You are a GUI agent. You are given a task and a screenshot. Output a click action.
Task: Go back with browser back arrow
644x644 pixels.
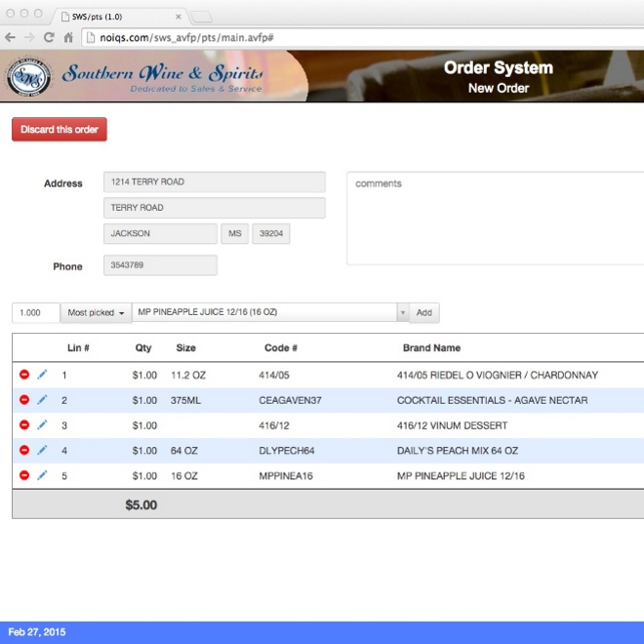pyautogui.click(x=10, y=37)
